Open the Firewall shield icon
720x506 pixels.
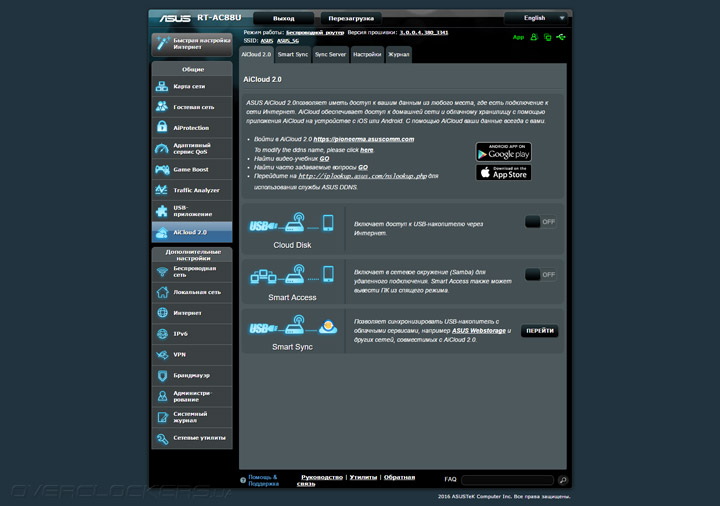162,376
